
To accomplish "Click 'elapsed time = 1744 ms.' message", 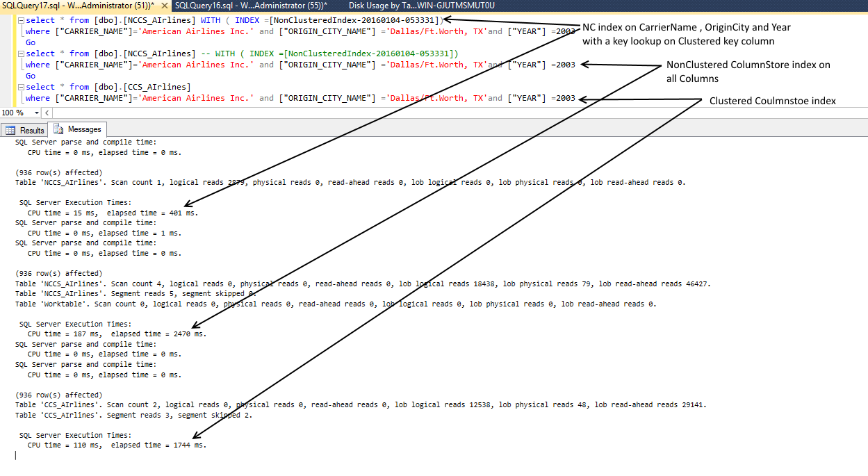I will [x=158, y=445].
